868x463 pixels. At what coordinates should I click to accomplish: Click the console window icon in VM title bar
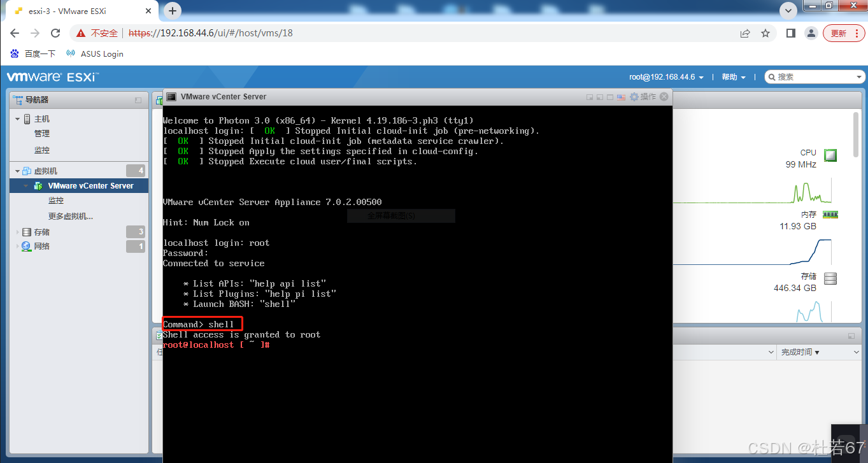tap(171, 97)
